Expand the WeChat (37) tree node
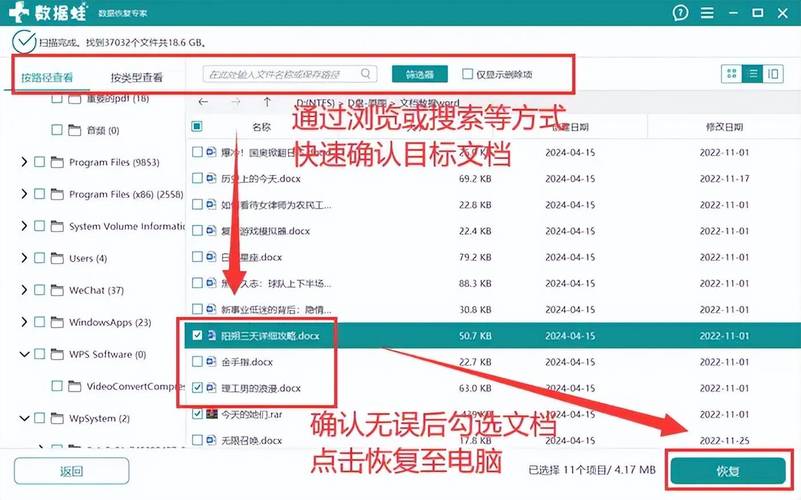Image resolution: width=801 pixels, height=500 pixels. [24, 290]
